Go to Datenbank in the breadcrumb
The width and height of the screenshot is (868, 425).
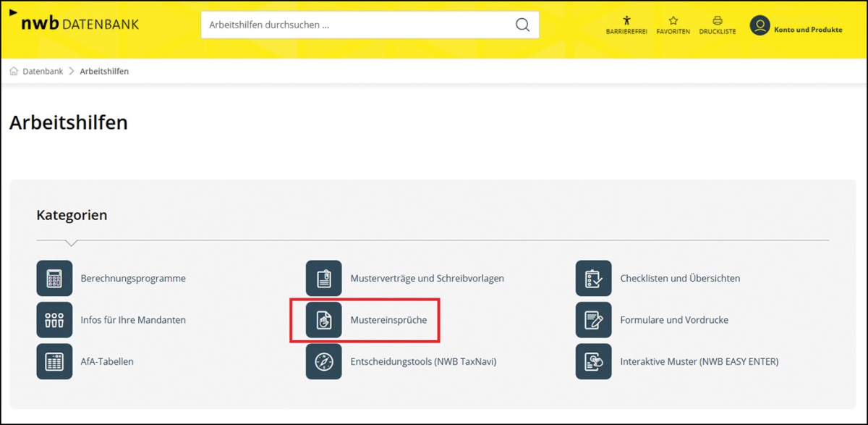click(x=43, y=72)
